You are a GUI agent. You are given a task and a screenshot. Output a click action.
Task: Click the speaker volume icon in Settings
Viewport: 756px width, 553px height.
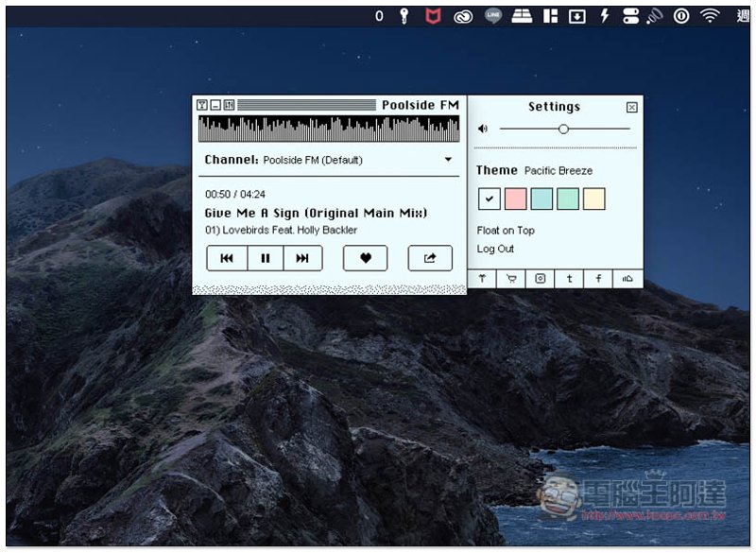click(x=483, y=129)
